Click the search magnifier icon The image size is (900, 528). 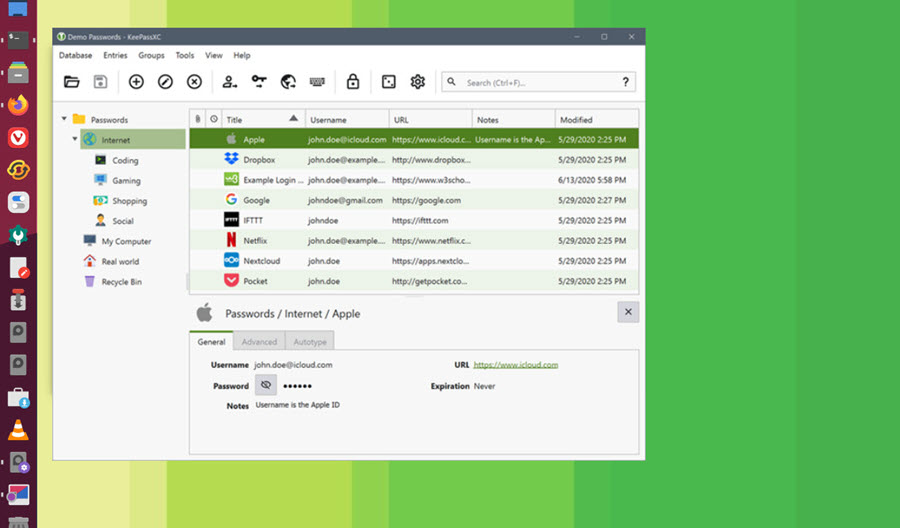coord(452,82)
